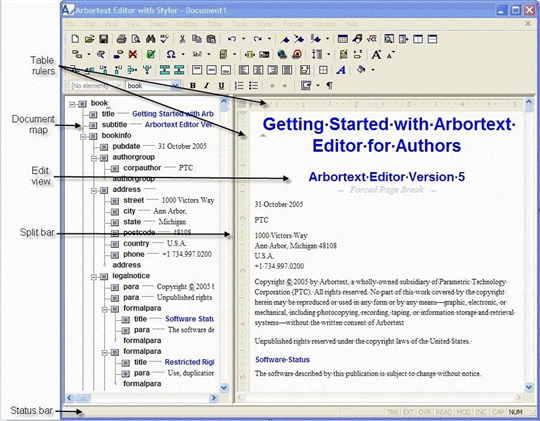The image size is (540, 421).
Task: Collapse the bookinfo node in document map
Action: [x=83, y=137]
